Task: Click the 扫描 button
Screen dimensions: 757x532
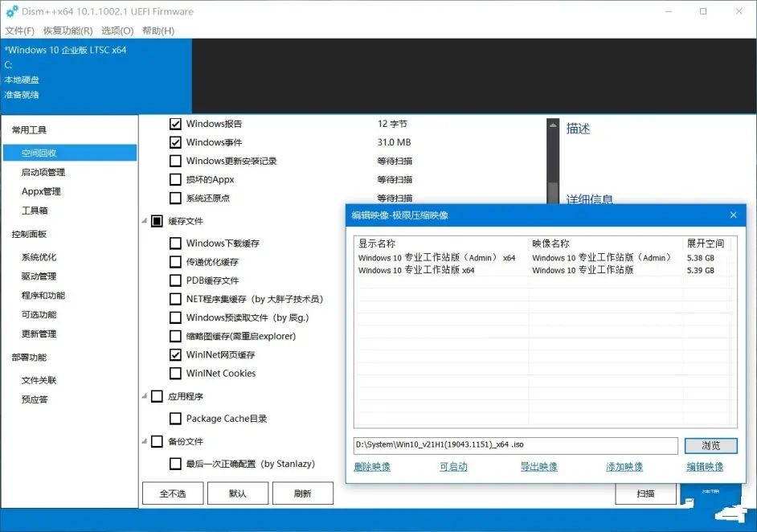Action: click(x=645, y=493)
